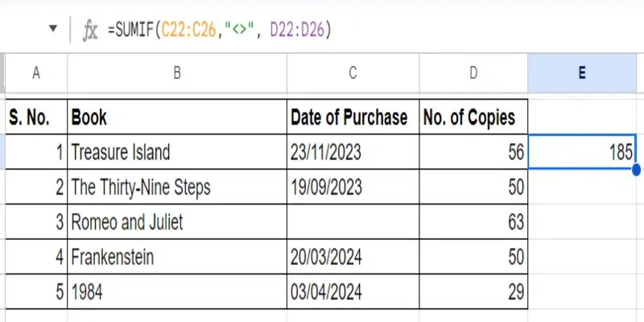Click the 'No. of Copies' header cell
Screen dimensions: 644x322
[x=473, y=118]
